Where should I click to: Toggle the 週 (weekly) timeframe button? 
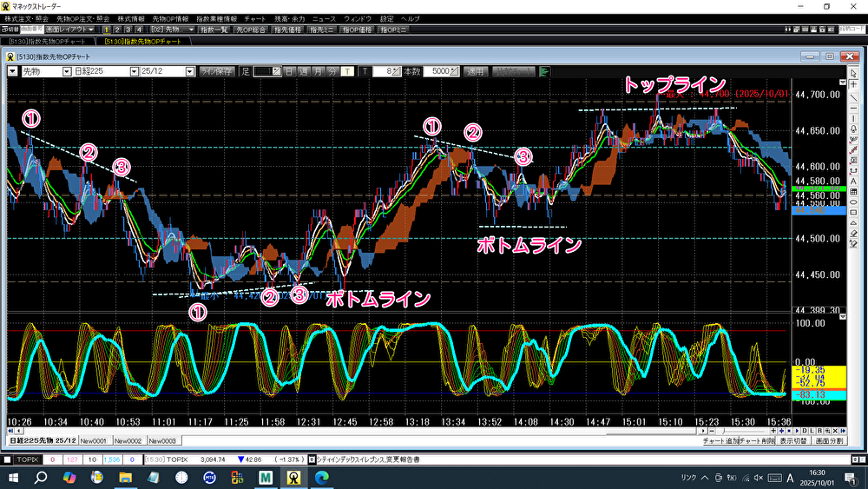(x=303, y=72)
